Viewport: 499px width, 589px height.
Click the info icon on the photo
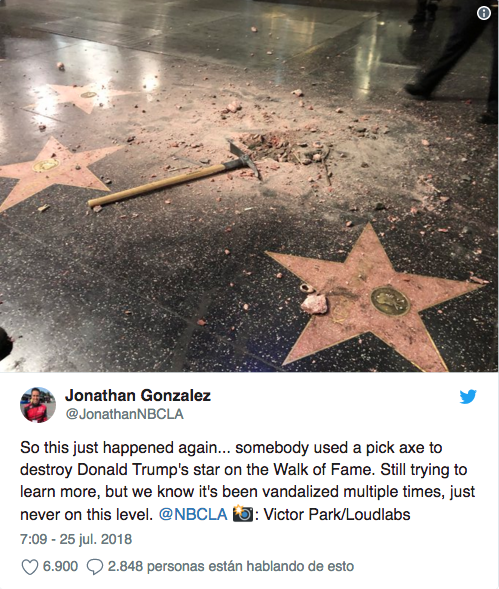point(484,13)
